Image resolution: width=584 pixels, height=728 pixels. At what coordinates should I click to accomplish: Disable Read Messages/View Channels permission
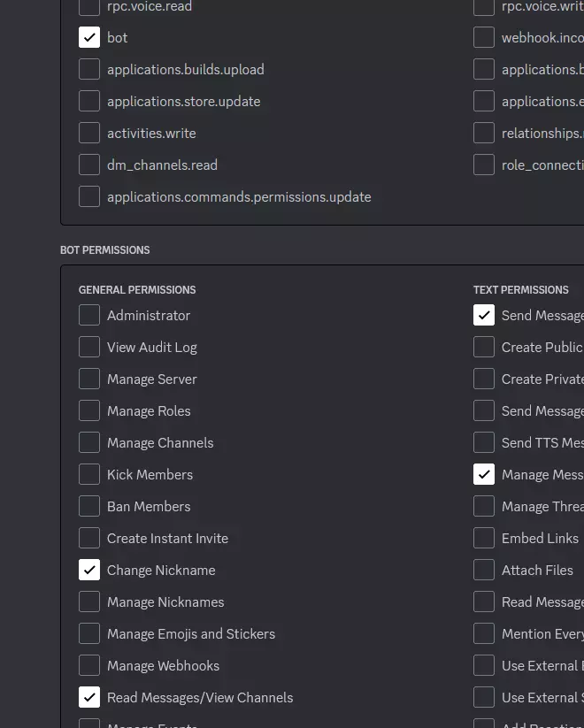(x=89, y=698)
